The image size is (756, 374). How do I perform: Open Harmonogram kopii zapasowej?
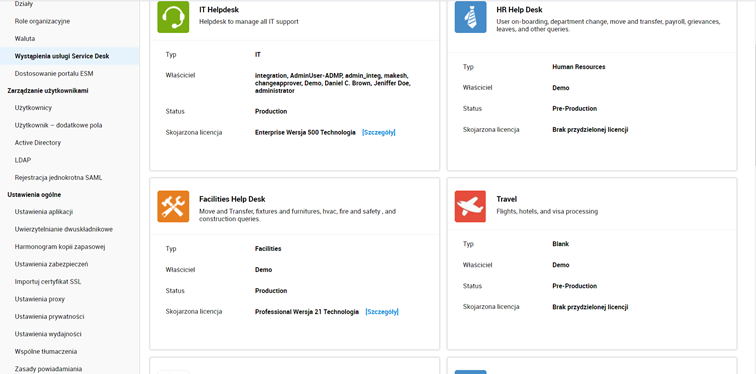point(60,247)
